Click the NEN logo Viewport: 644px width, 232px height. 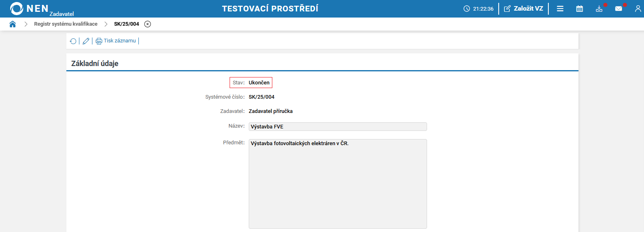click(29, 9)
